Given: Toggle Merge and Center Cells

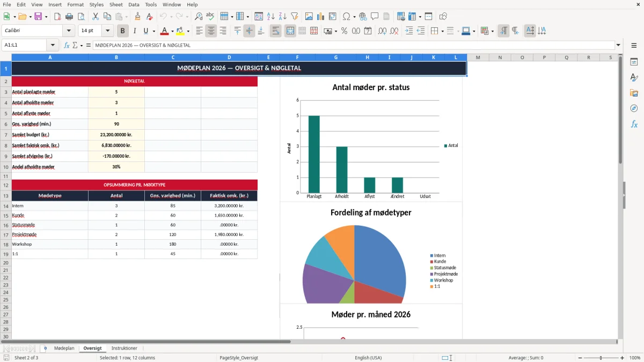Looking at the screenshot, I should [290, 31].
